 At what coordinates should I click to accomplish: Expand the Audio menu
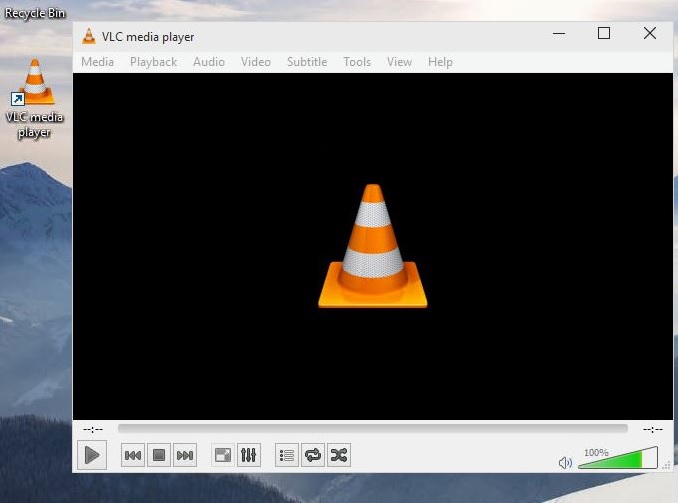tap(208, 62)
